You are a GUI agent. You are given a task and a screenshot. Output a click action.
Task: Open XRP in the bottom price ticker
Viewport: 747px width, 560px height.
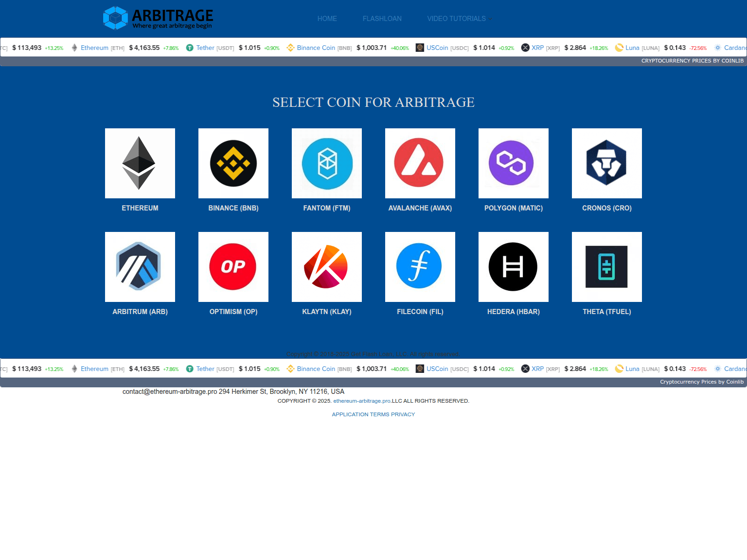pos(538,369)
